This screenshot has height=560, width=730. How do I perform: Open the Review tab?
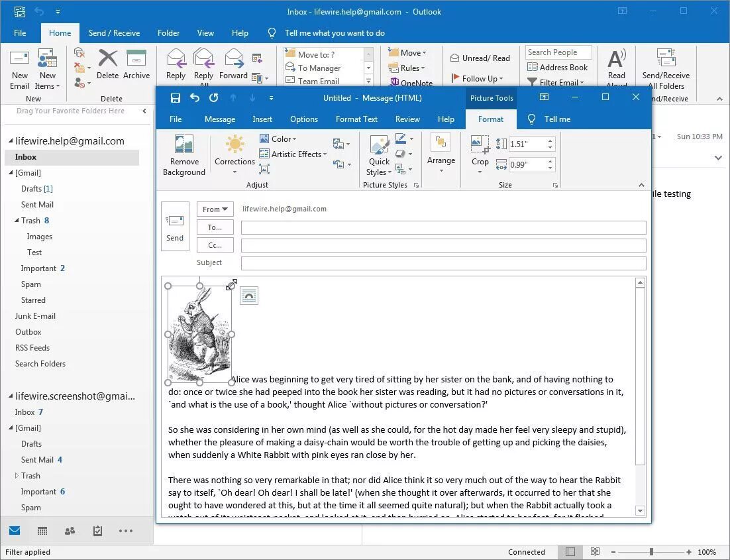[x=407, y=119]
